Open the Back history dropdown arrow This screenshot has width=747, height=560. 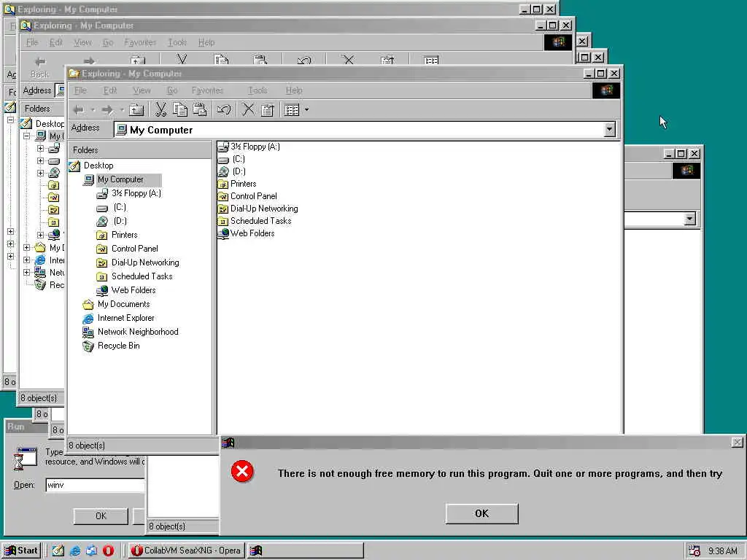(x=93, y=110)
